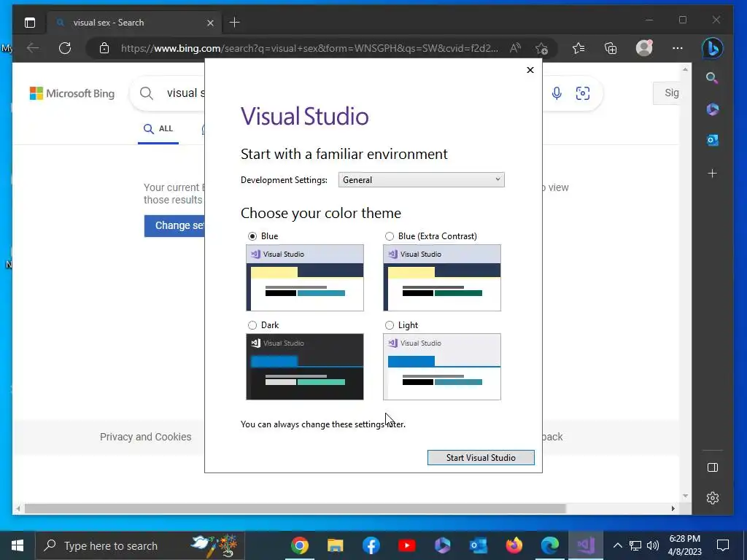
Task: Open a new tab in Edge
Action: click(234, 23)
